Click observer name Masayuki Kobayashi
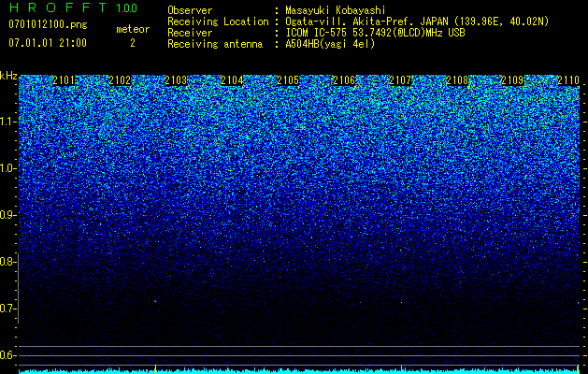The width and height of the screenshot is (588, 374). [336, 11]
